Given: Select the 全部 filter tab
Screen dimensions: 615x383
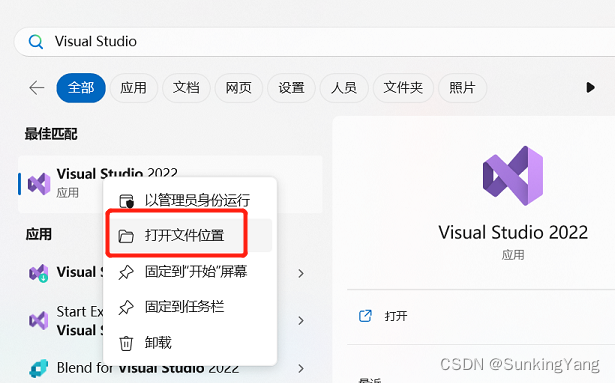Looking at the screenshot, I should tap(81, 88).
